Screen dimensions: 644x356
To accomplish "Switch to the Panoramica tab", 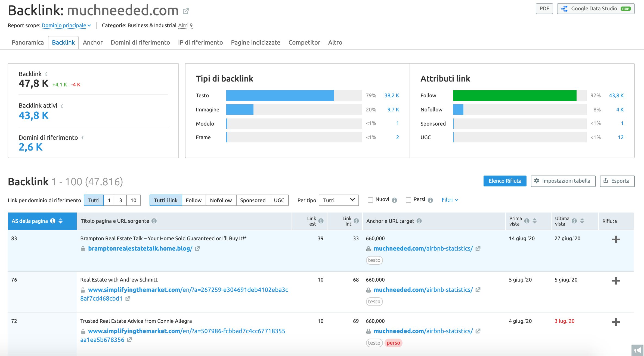I will pyautogui.click(x=28, y=42).
